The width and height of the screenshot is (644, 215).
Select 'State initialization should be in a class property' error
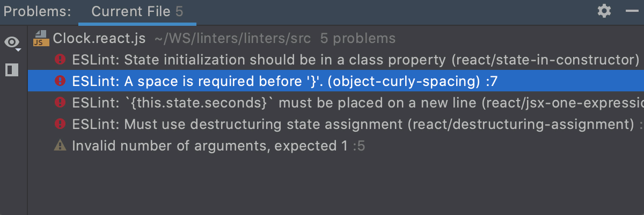tap(335, 60)
